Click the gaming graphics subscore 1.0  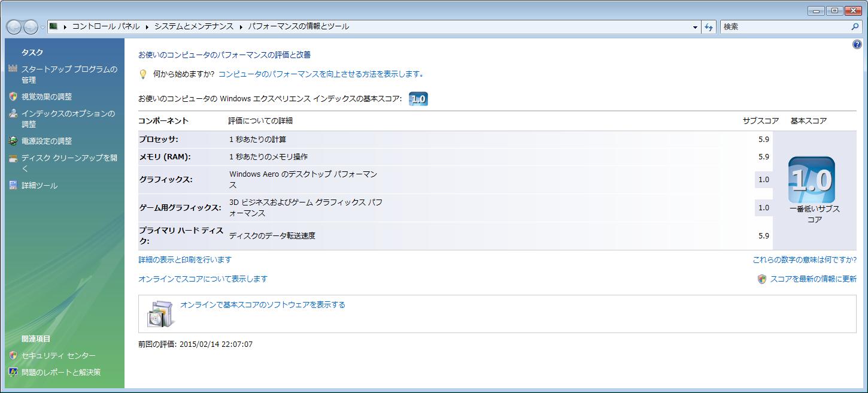pos(763,208)
